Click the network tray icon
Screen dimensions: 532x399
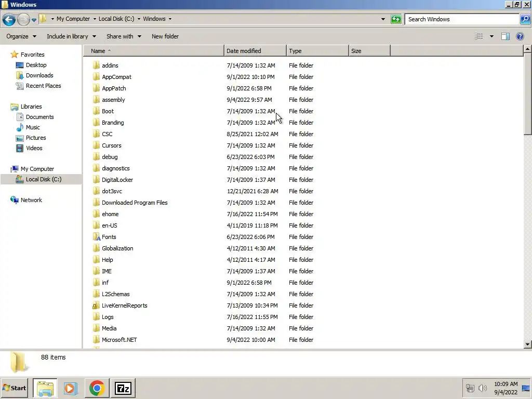470,388
